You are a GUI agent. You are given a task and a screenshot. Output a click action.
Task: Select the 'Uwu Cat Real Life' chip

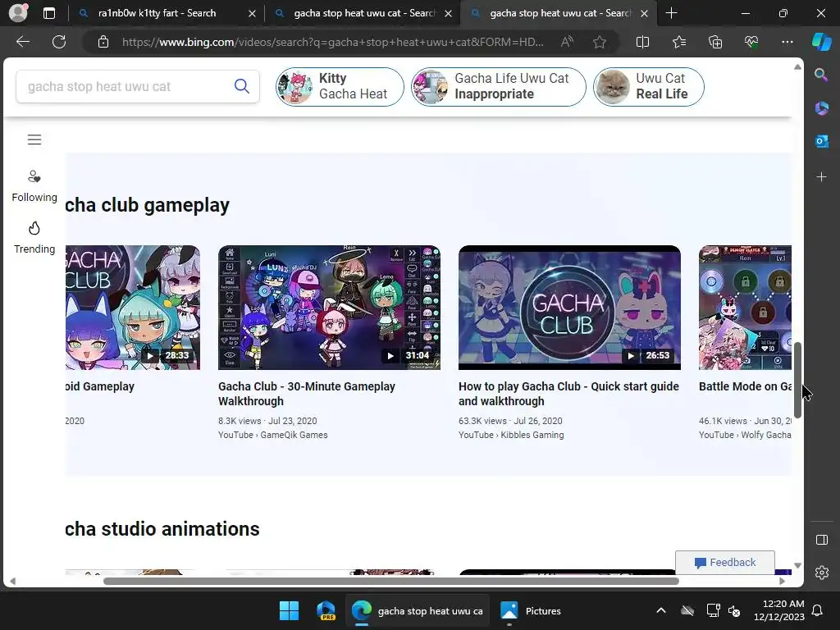tap(648, 87)
